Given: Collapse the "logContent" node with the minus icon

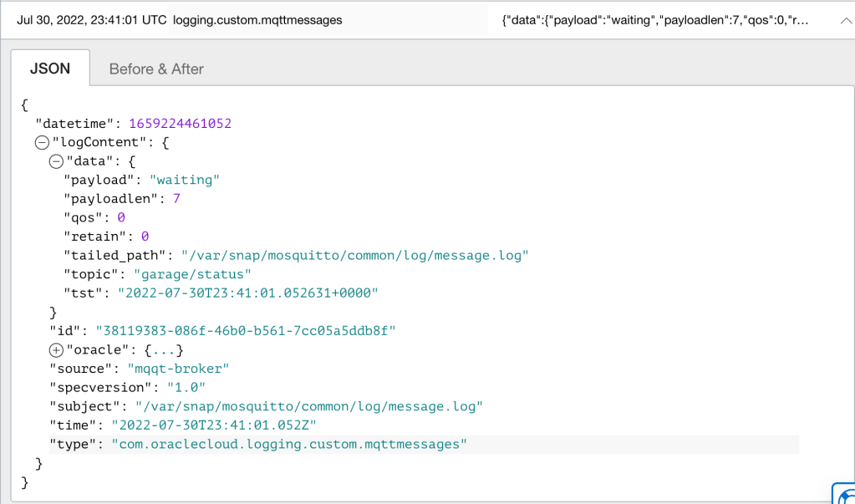Looking at the screenshot, I should [x=42, y=143].
